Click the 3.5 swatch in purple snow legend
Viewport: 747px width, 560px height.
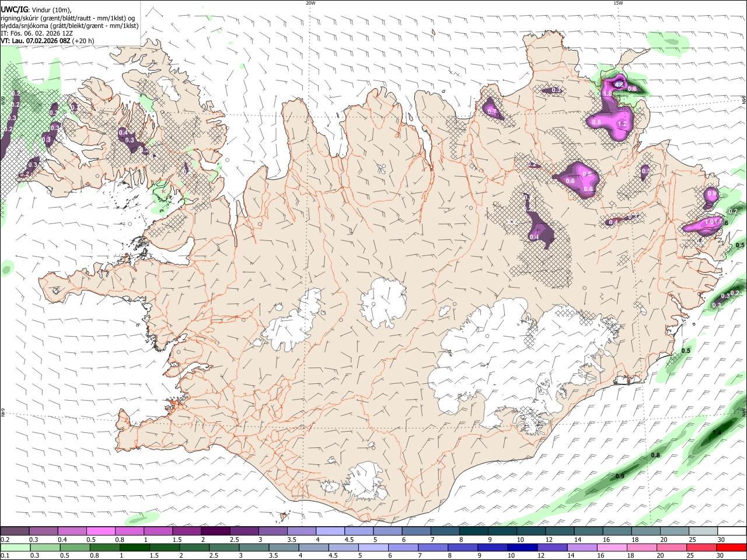tap(302, 531)
